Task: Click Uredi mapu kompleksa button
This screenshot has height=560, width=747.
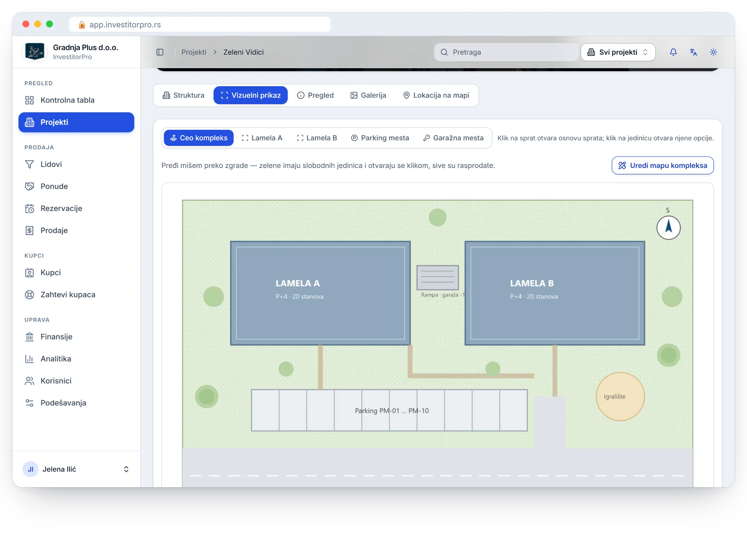Action: 662,166
